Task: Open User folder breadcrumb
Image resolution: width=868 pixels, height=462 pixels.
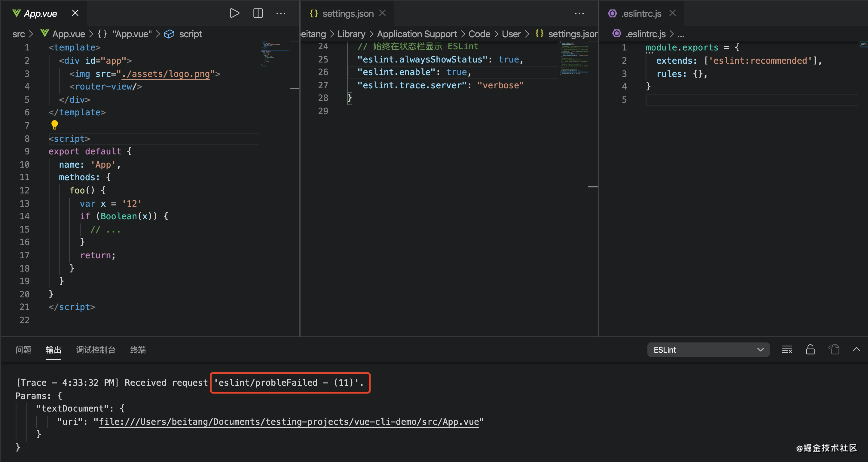Action: (x=511, y=34)
